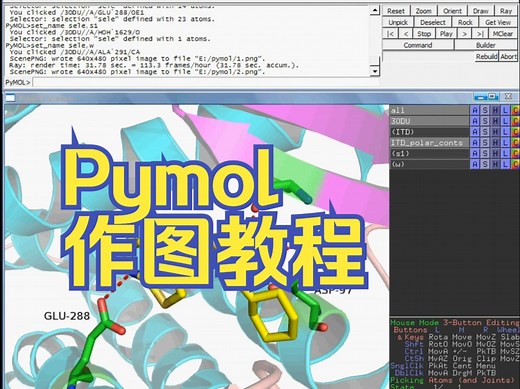Open Show menu for 3ODU

tap(485, 121)
